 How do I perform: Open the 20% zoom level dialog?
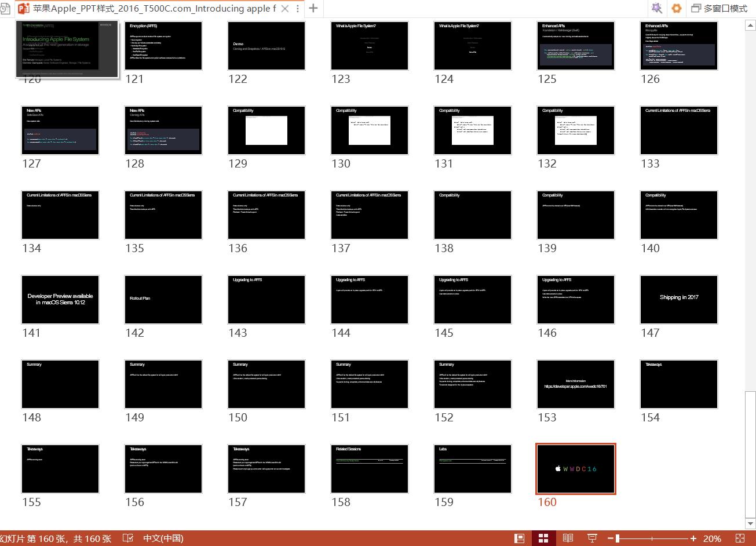tap(712, 538)
